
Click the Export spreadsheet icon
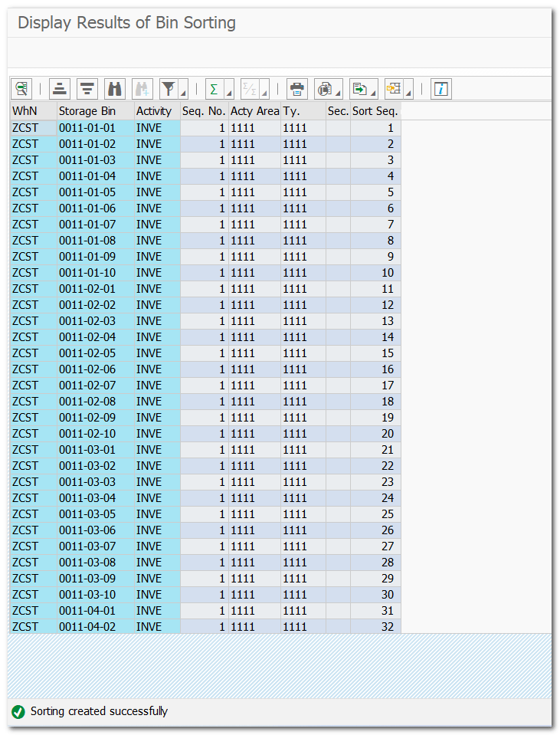[x=359, y=89]
